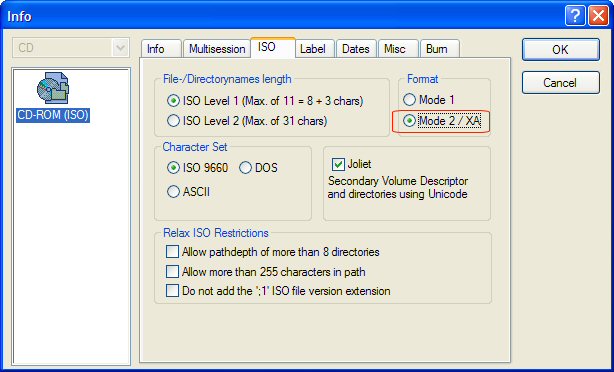Enable pathdepth of more than 8 directories
The width and height of the screenshot is (614, 372).
click(x=273, y=251)
